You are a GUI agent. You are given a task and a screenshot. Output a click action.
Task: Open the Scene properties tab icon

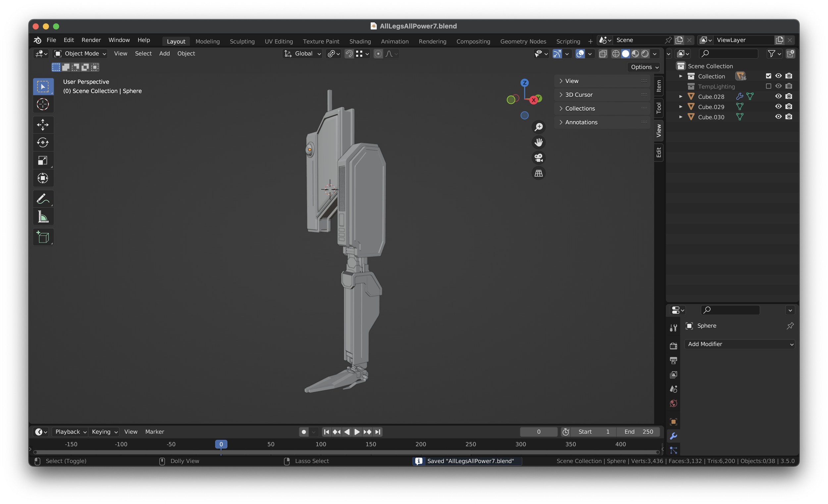[x=673, y=389]
